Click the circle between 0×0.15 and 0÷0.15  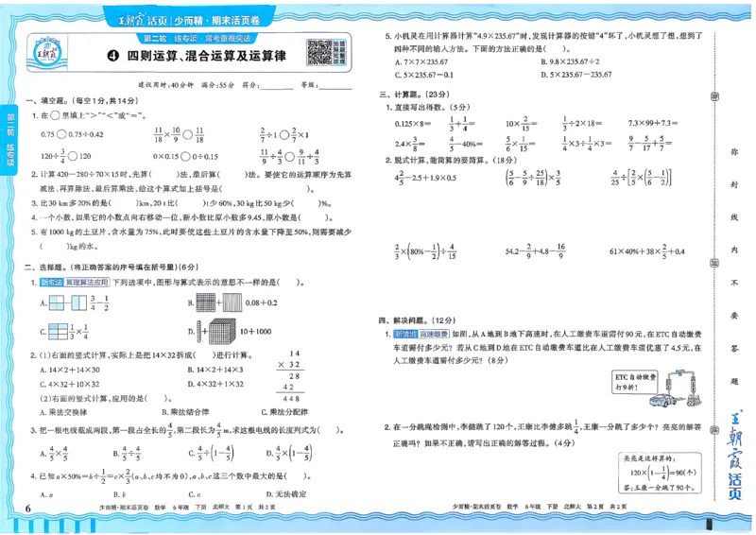click(x=185, y=157)
